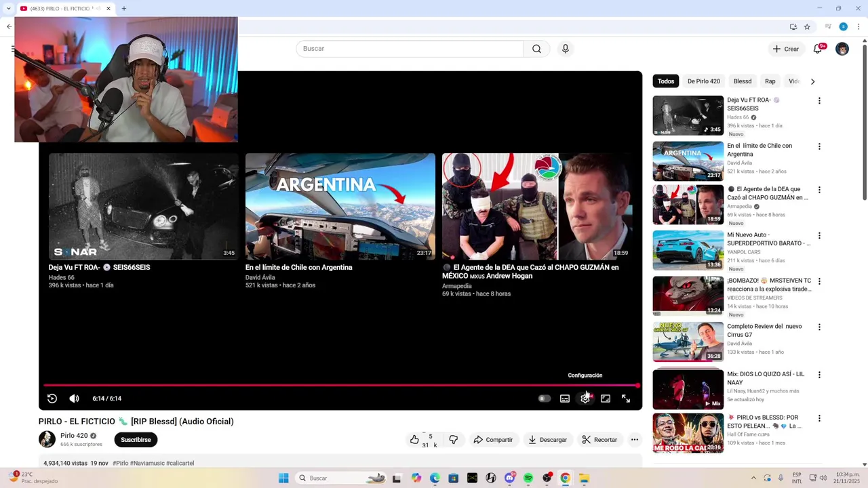This screenshot has height=488, width=868.
Task: Open the Pirlo 420 channel name link
Action: coord(74,436)
